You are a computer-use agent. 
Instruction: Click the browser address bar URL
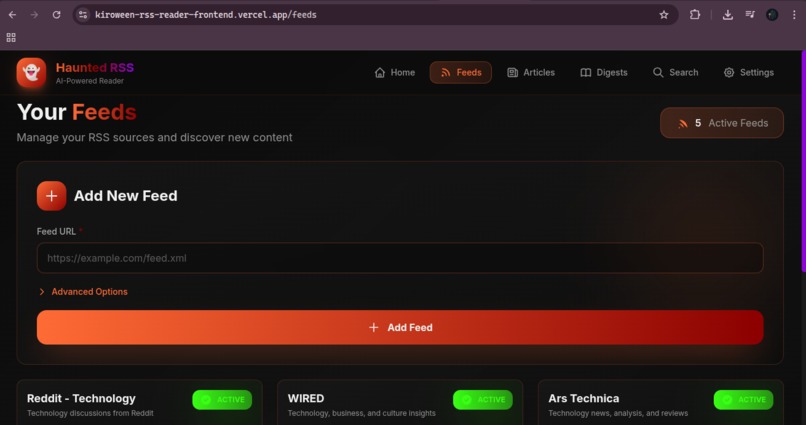click(206, 15)
